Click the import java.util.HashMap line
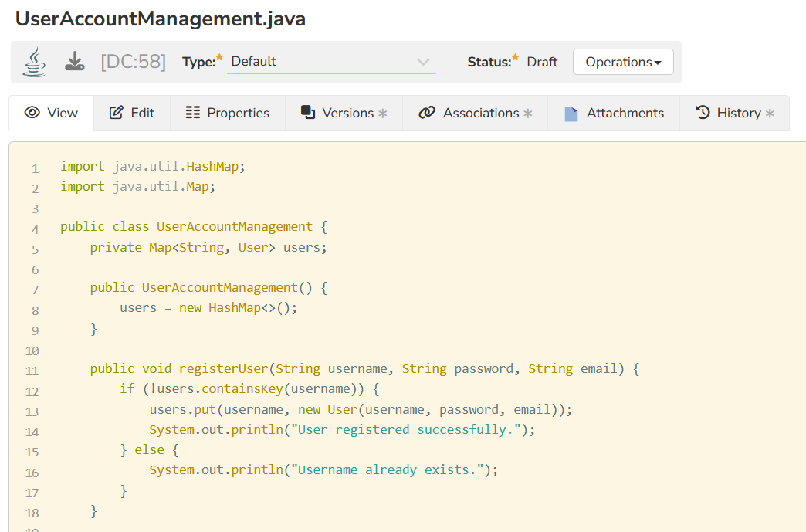Viewport: 806px width, 532px height. tap(153, 166)
